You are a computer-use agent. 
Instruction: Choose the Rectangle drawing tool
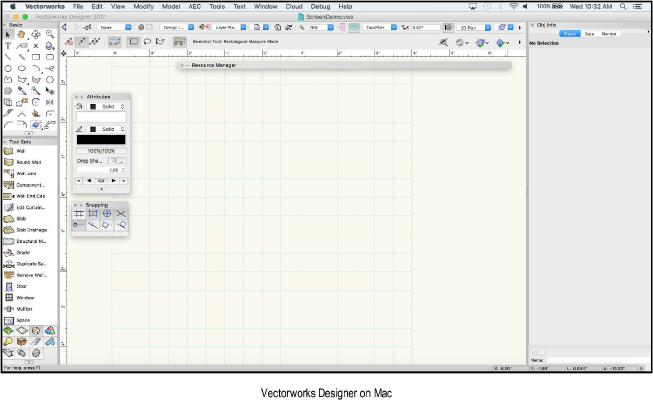(36, 57)
